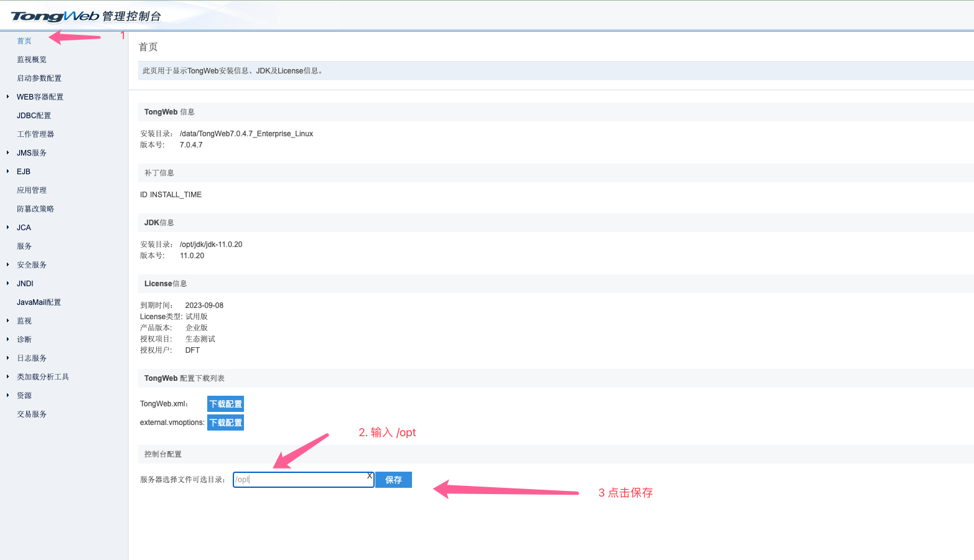This screenshot has width=974, height=560.
Task: Select JDBC配置 in the navigation
Action: click(x=34, y=116)
